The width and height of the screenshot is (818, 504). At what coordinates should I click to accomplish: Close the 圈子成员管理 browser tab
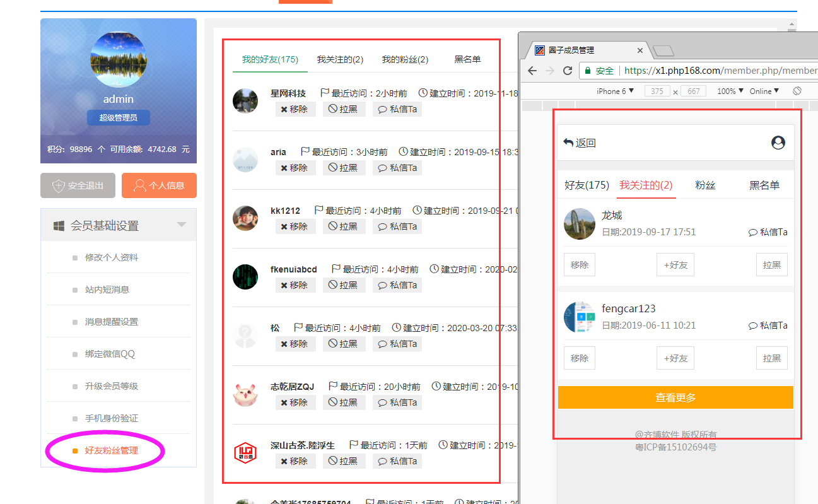tap(640, 50)
